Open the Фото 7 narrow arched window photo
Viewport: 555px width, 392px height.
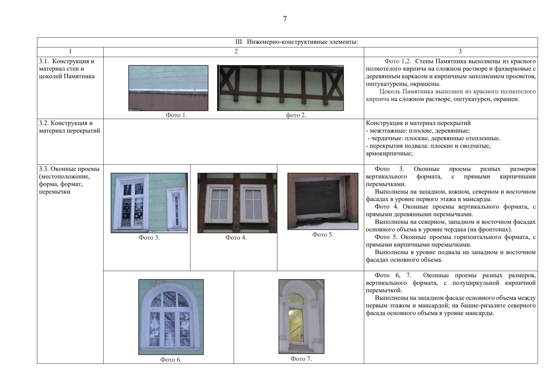(x=301, y=316)
